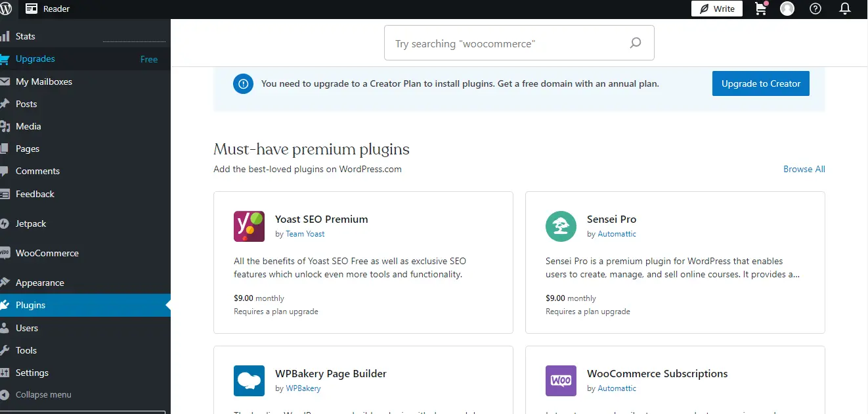Viewport: 868px width, 414px height.
Task: Open Stats menu item
Action: tap(85, 36)
